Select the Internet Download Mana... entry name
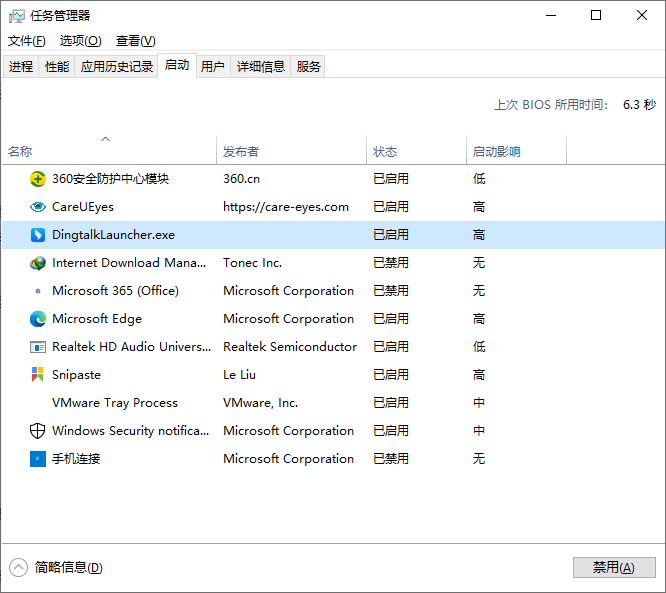This screenshot has width=666, height=593. click(129, 263)
